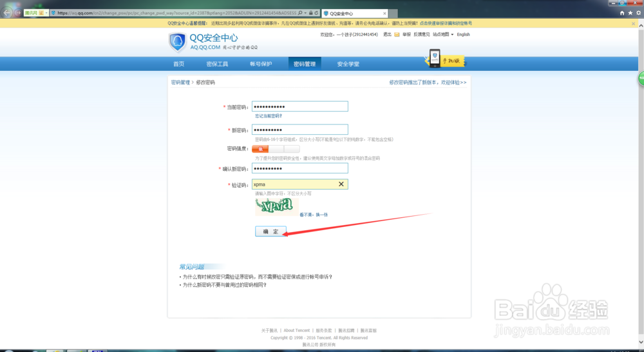Open browser tools gear icon

(639, 13)
